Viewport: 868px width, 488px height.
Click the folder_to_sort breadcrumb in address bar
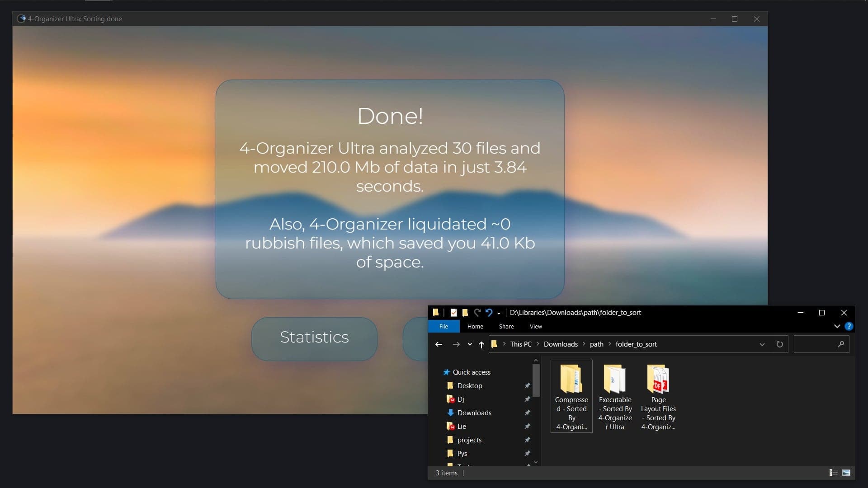[x=637, y=344]
